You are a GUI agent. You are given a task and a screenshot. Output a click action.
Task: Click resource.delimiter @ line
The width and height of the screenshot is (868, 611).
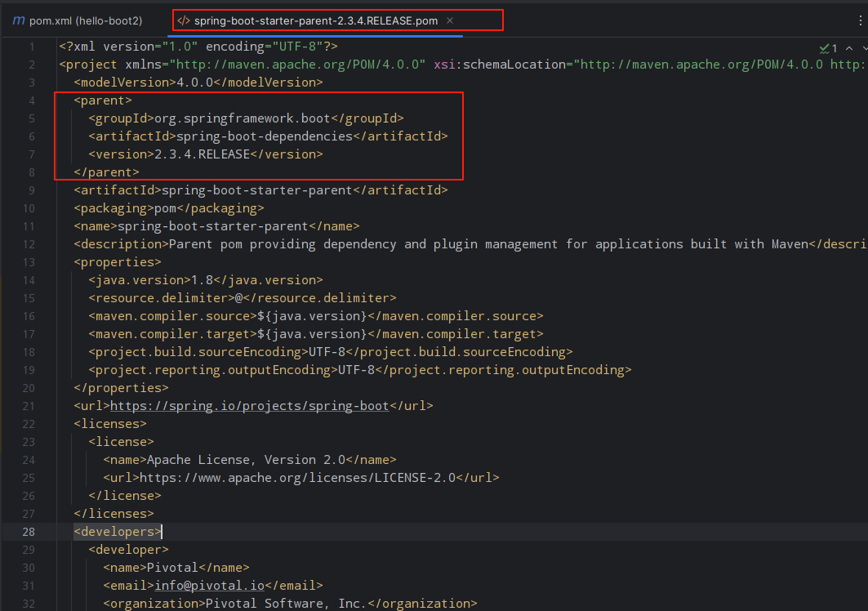[x=243, y=298]
